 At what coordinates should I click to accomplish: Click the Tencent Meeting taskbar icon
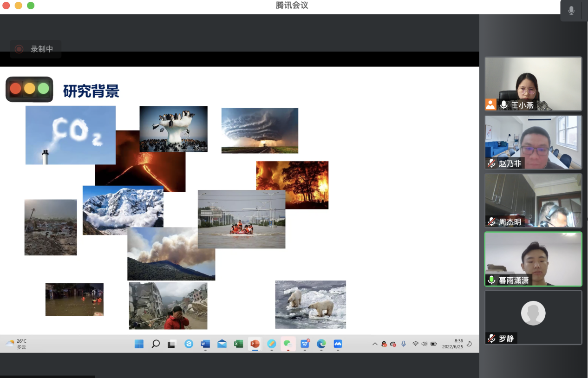coord(338,344)
